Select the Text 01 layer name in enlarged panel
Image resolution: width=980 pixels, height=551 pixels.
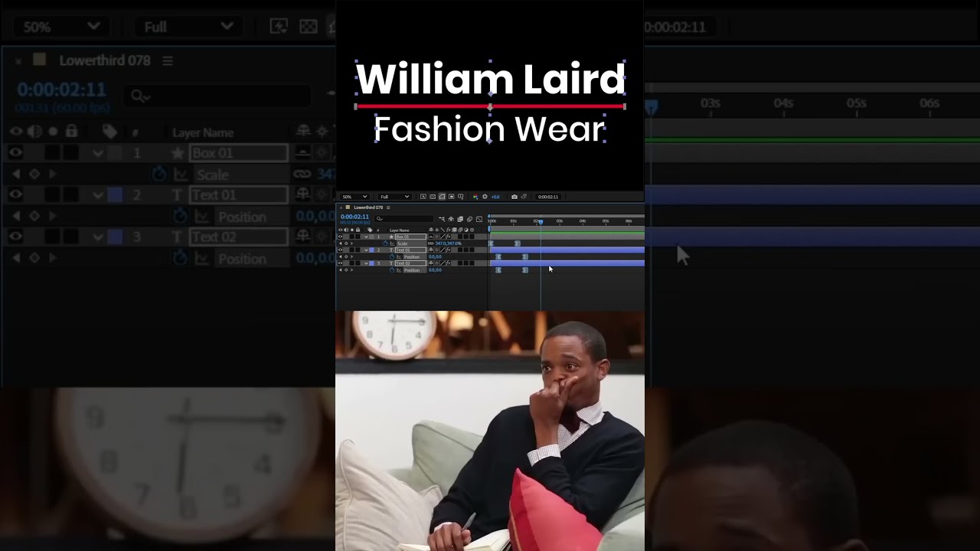point(239,195)
